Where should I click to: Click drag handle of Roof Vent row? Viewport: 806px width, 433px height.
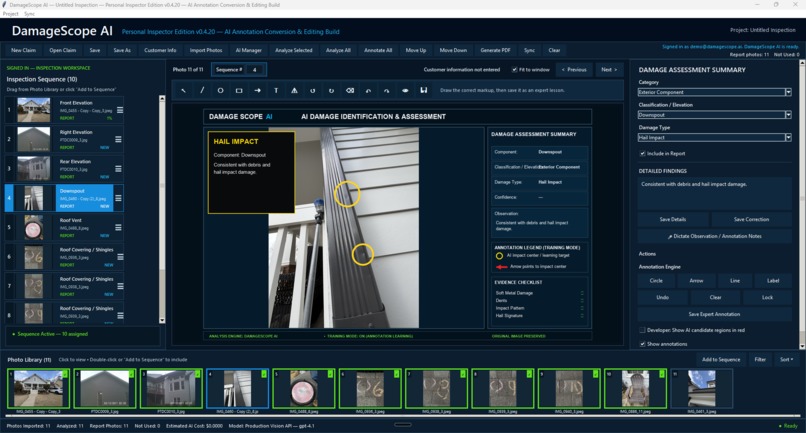[x=118, y=227]
